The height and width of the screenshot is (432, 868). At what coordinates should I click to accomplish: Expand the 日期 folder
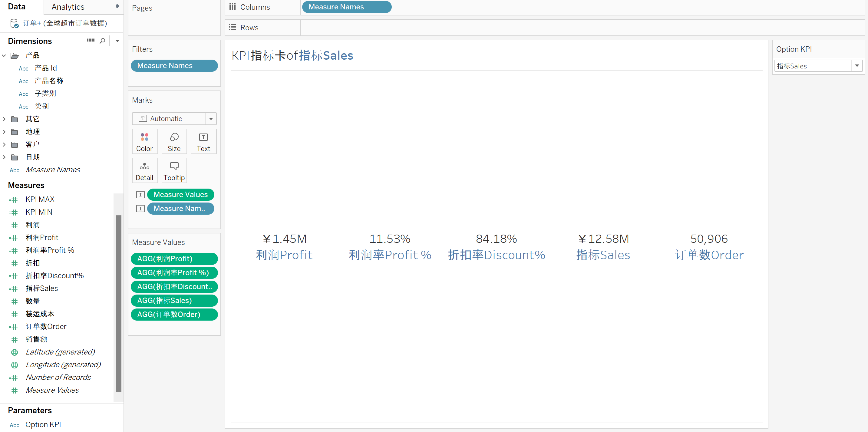coord(4,157)
